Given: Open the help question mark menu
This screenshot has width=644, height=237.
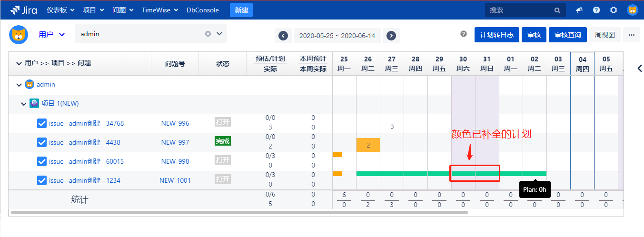Looking at the screenshot, I should tap(596, 10).
